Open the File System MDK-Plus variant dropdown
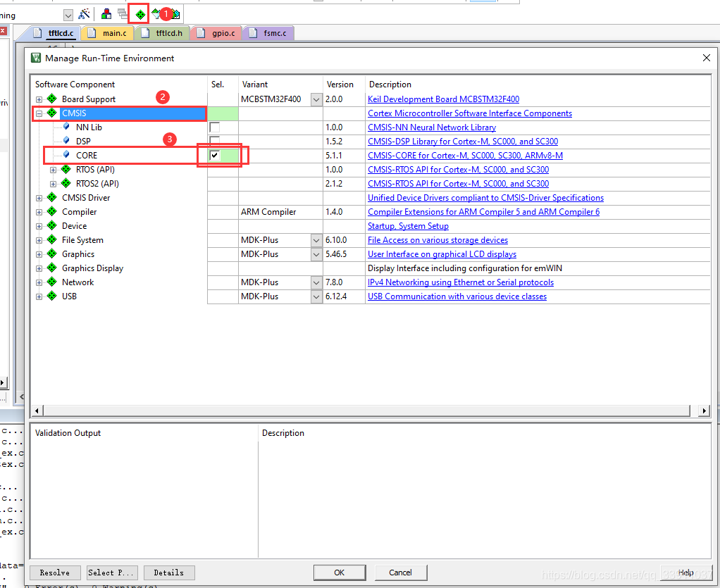 pos(316,240)
